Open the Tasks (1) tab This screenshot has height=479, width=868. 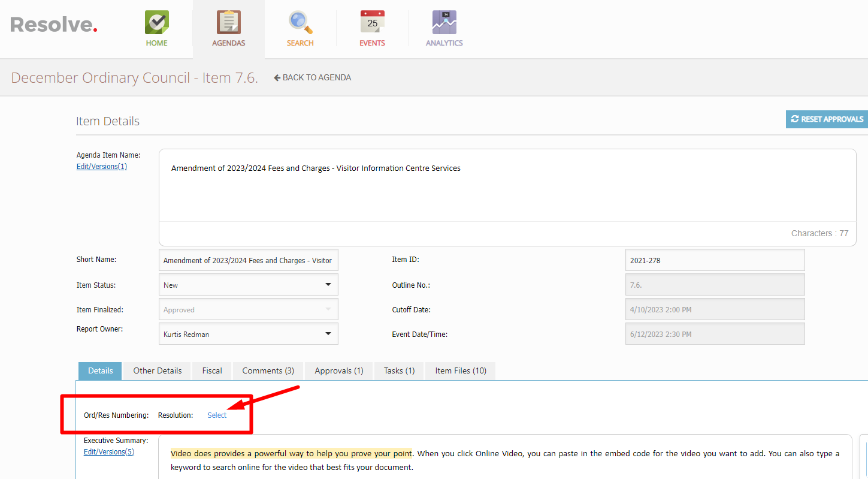click(x=400, y=370)
